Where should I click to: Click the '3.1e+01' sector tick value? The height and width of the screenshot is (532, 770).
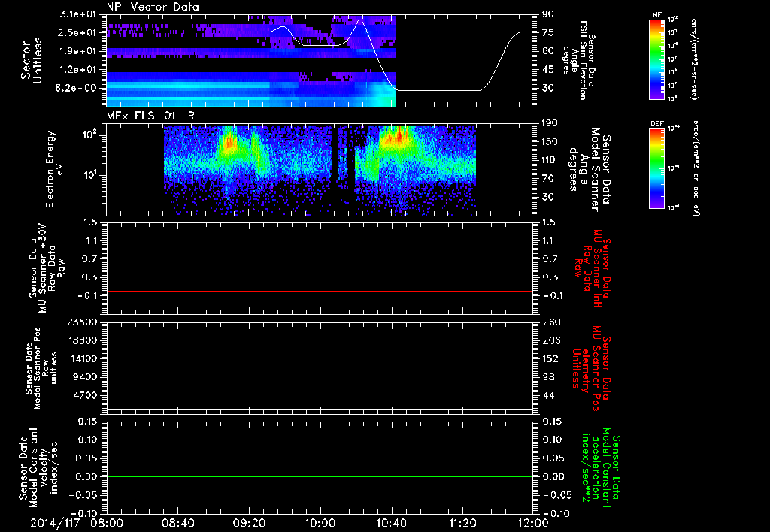pyautogui.click(x=77, y=14)
